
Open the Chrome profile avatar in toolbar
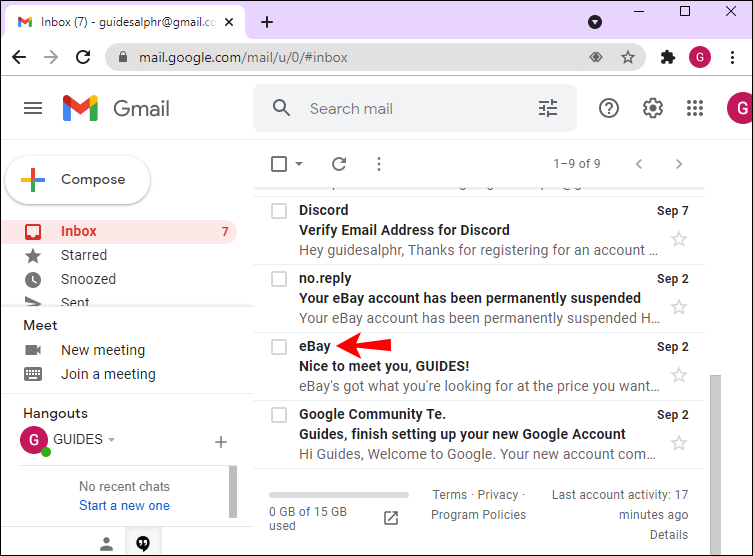coord(700,57)
